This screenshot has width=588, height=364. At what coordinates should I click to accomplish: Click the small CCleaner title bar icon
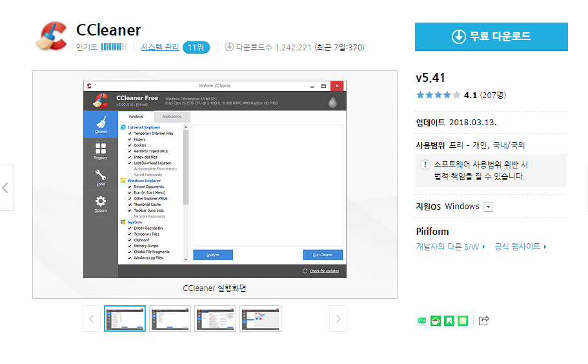89,86
